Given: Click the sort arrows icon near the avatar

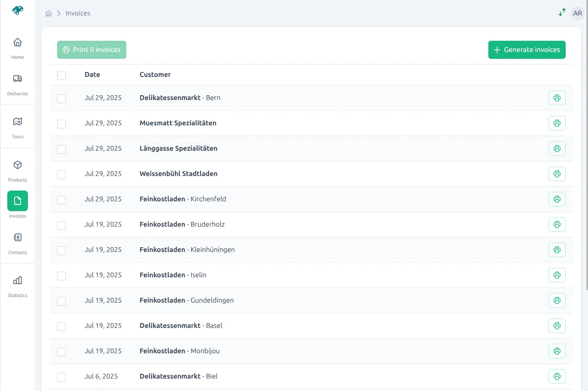Looking at the screenshot, I should click(562, 13).
